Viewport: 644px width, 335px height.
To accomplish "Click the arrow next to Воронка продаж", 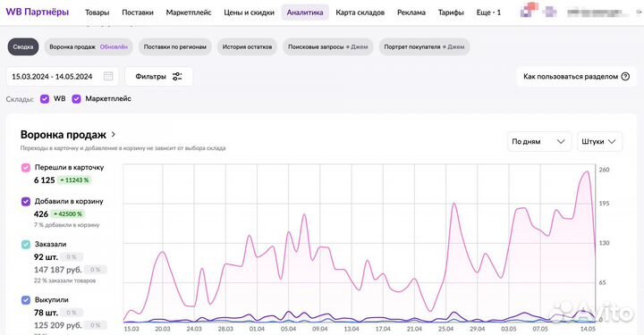I will coord(114,134).
